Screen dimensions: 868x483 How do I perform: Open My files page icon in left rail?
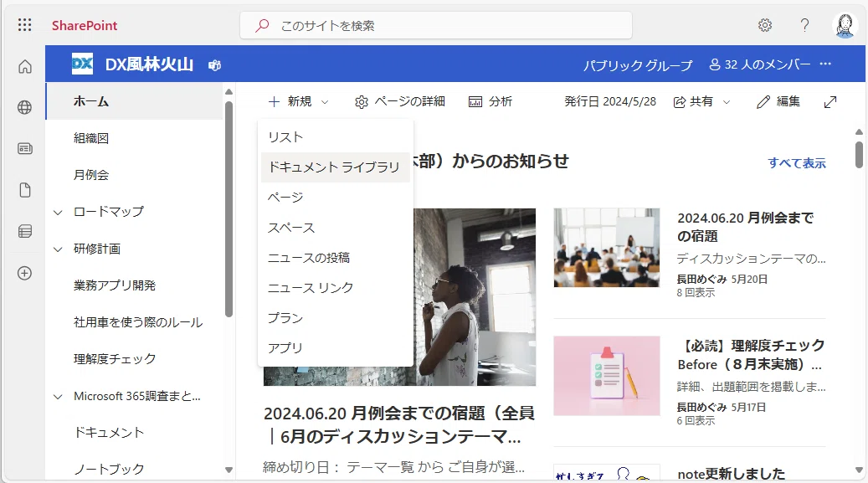(25, 190)
